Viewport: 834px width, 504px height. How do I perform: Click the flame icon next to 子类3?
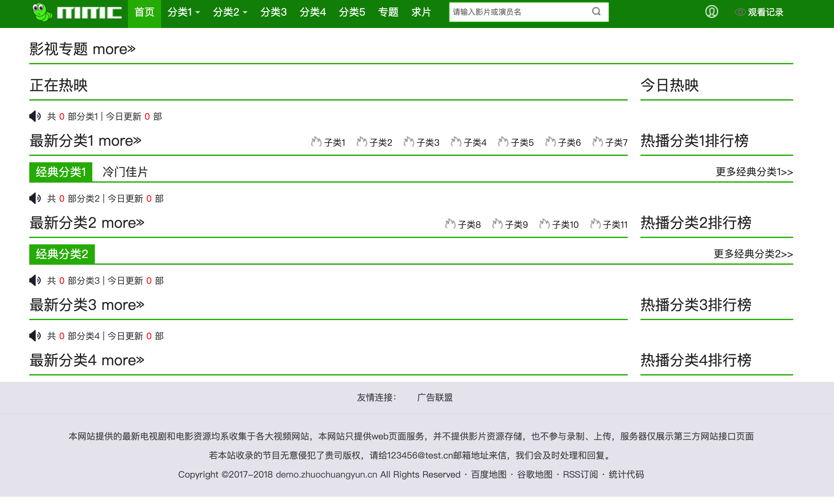click(x=409, y=142)
